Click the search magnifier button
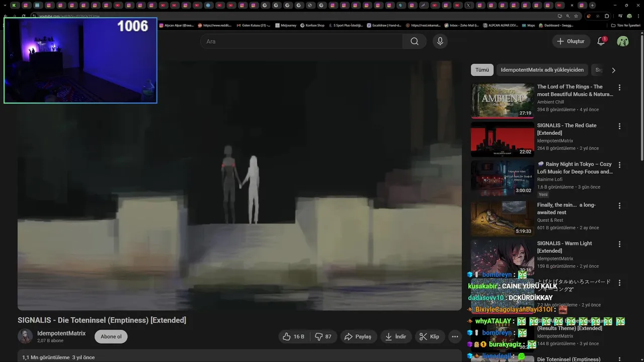Screen dimensions: 644x362 tap(415, 41)
